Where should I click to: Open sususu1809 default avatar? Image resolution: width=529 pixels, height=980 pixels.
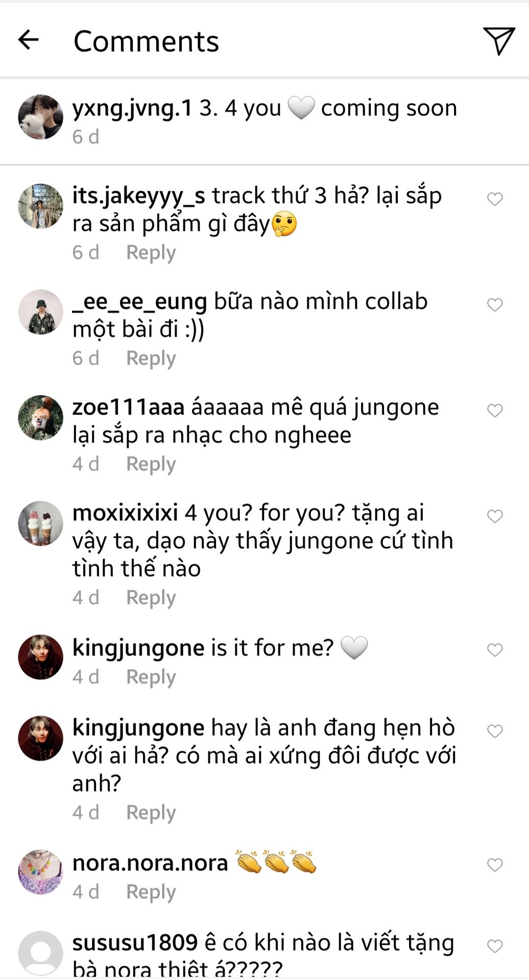pos(40,953)
